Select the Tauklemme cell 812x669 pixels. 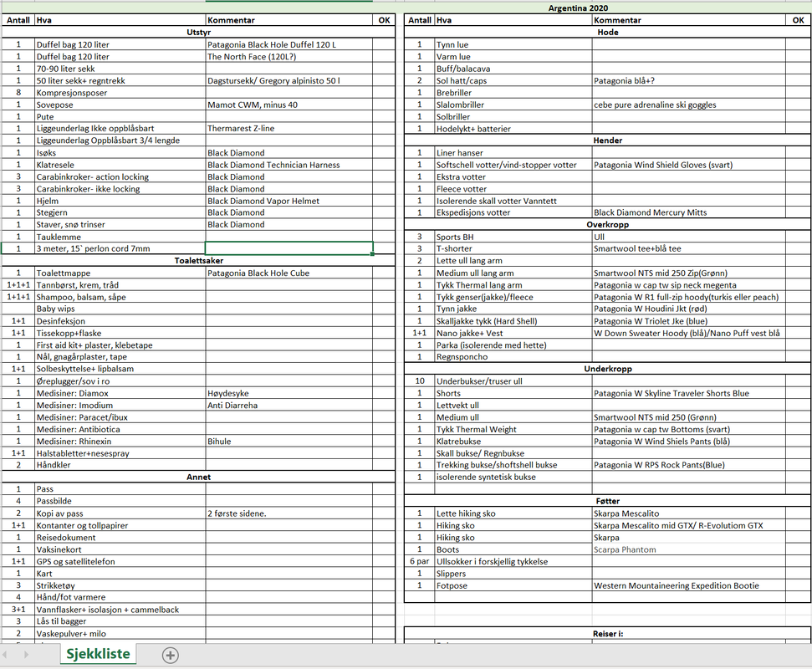[120, 237]
